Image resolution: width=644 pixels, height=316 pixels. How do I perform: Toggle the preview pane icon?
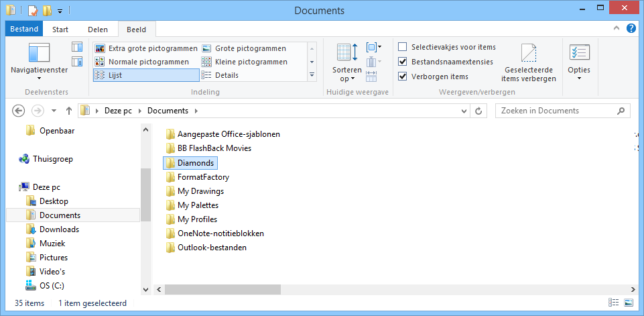tap(77, 47)
